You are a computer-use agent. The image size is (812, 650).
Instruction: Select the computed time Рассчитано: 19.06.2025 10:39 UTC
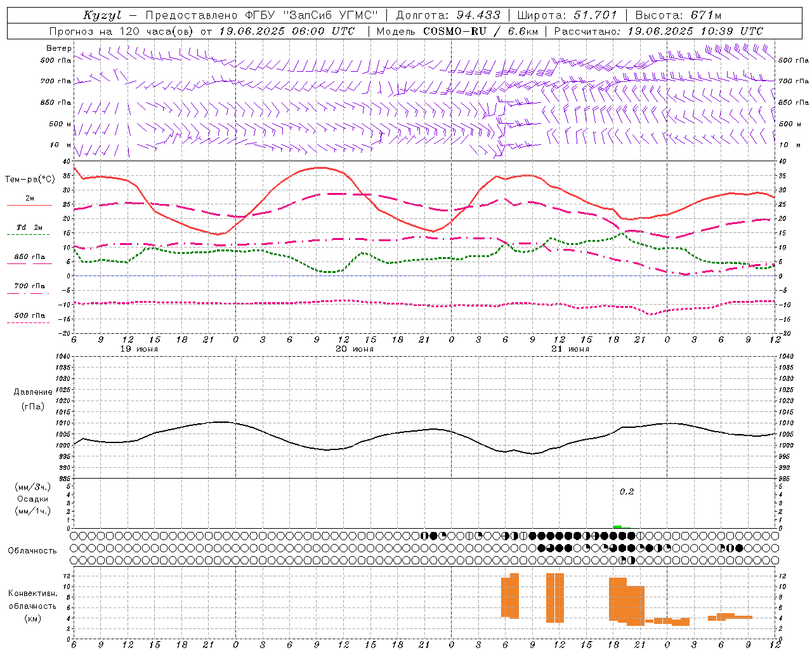658,31
